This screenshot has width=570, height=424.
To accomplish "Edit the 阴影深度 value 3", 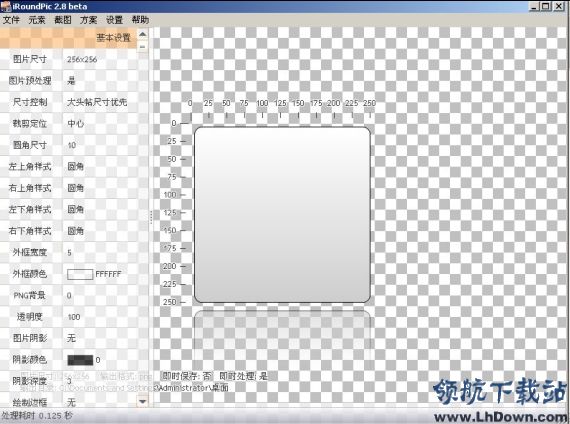I will click(x=69, y=381).
